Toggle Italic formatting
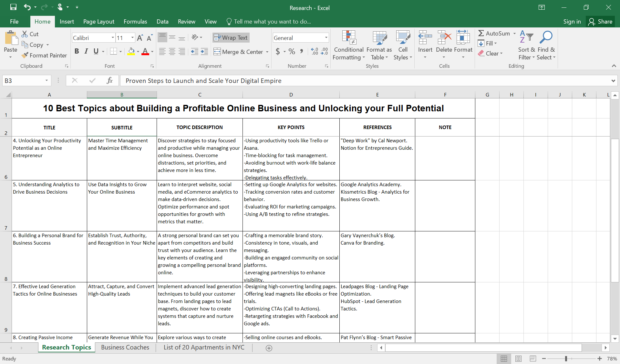This screenshot has height=364, width=620. click(x=86, y=51)
